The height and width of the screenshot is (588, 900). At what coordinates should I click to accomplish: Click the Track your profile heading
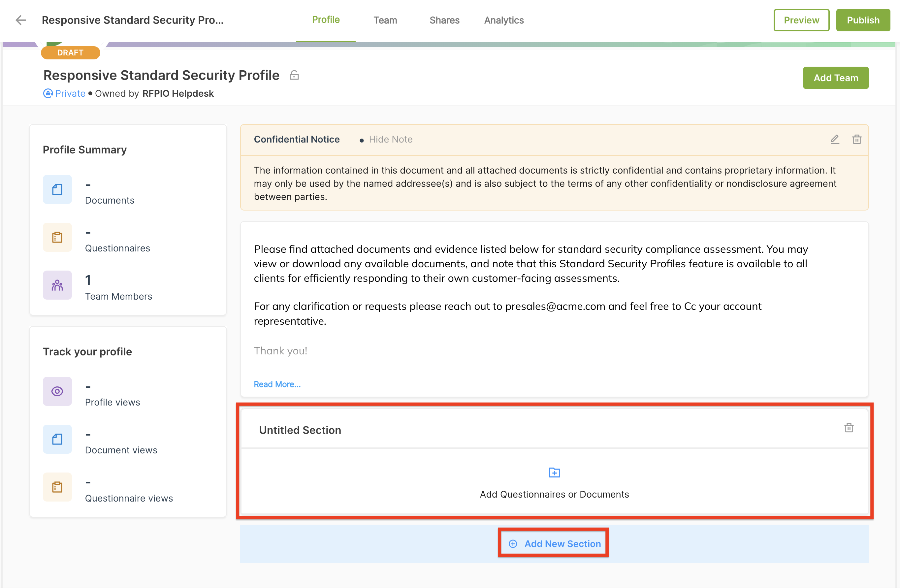[87, 352]
